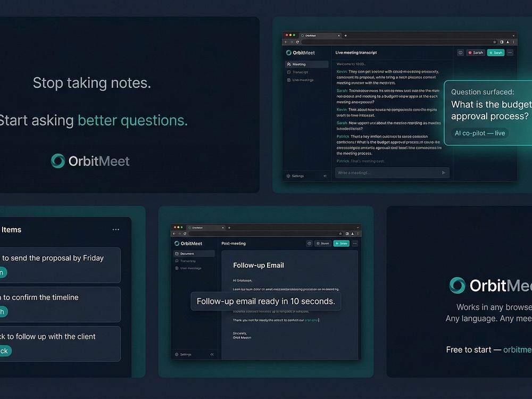The image size is (532, 399).
Task: Click the confirm the timeline item
Action: click(x=60, y=304)
